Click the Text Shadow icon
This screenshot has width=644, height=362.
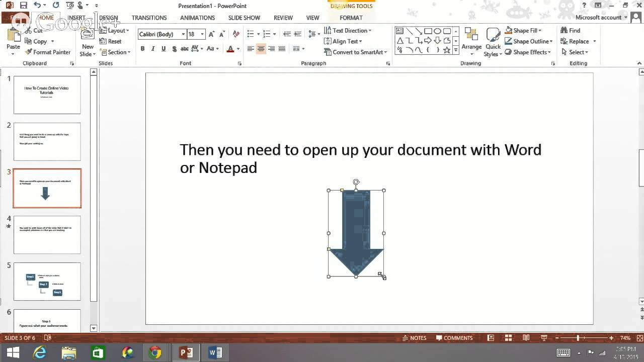(175, 49)
